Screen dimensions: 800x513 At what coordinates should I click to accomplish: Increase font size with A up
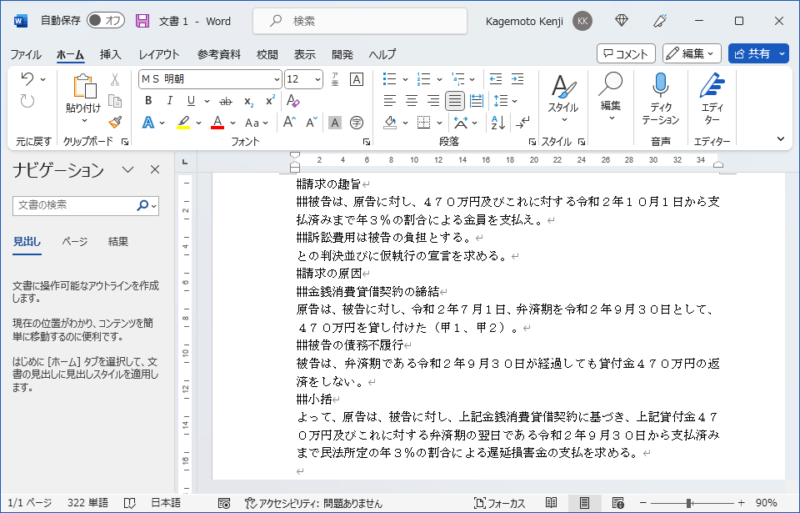click(x=289, y=123)
